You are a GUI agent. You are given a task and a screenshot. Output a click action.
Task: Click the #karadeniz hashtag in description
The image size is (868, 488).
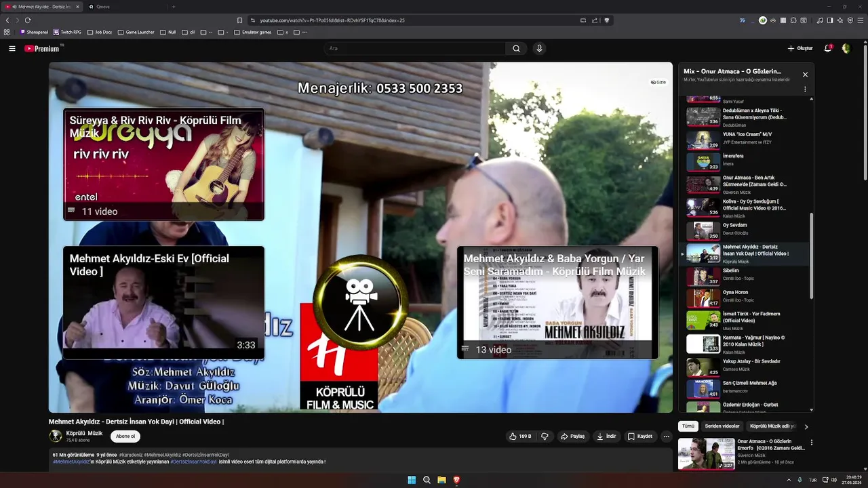[x=130, y=455]
